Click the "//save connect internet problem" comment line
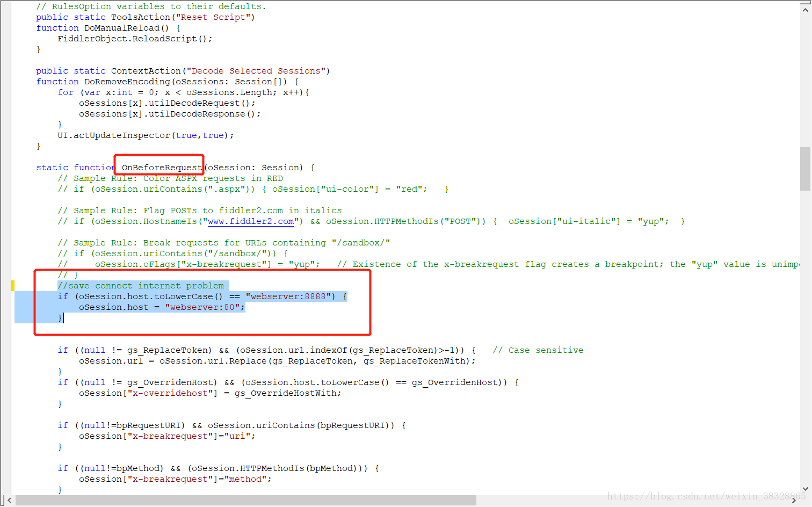 pyautogui.click(x=141, y=286)
